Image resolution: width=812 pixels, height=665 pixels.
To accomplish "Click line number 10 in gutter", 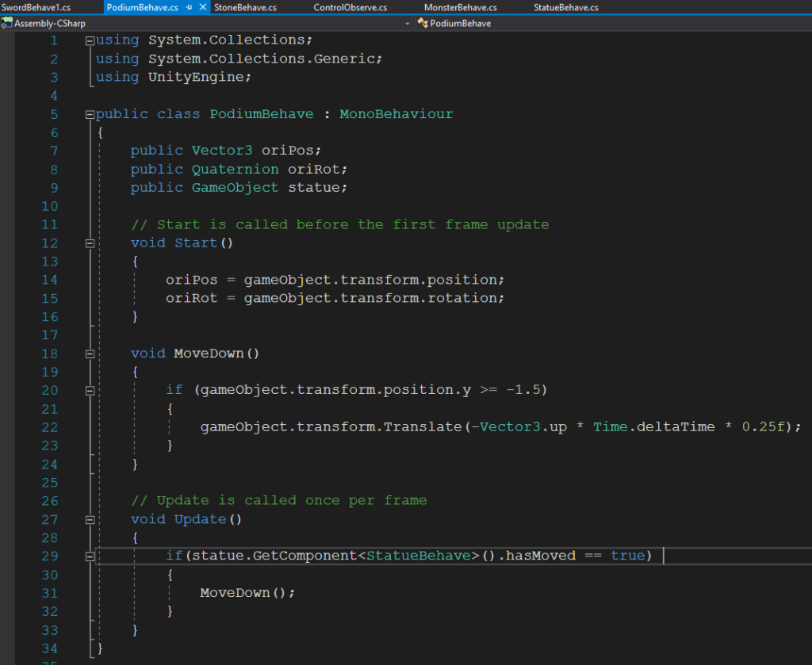I will coord(50,207).
